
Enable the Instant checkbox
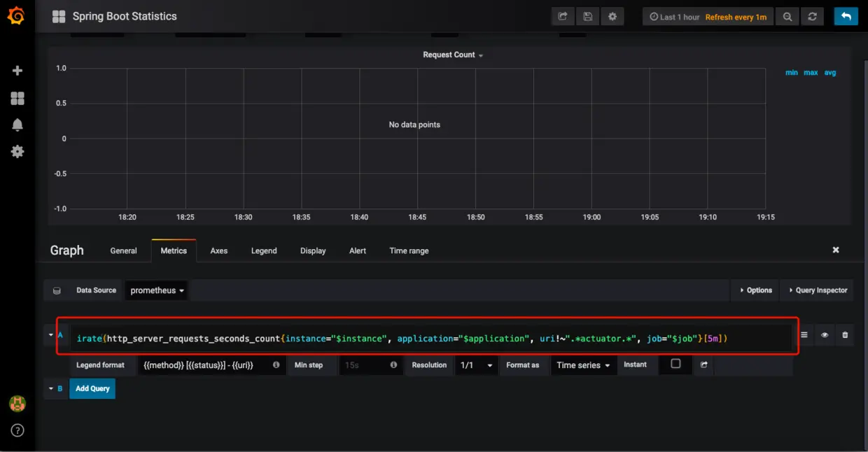point(675,364)
